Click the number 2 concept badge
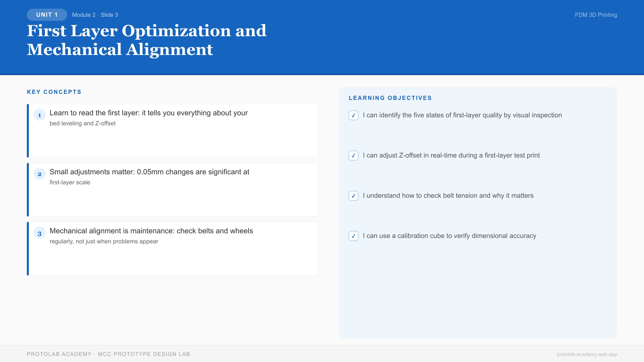The width and height of the screenshot is (644, 362). coord(40,174)
